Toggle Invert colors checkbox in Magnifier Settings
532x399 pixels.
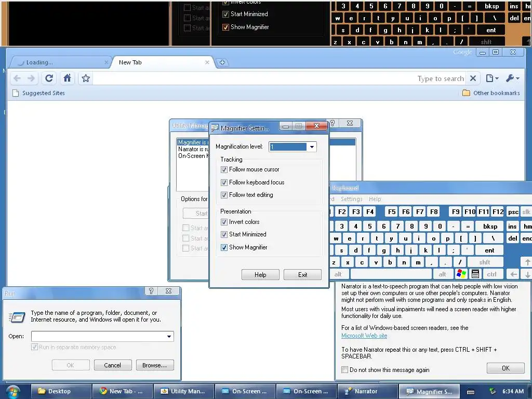(x=224, y=222)
